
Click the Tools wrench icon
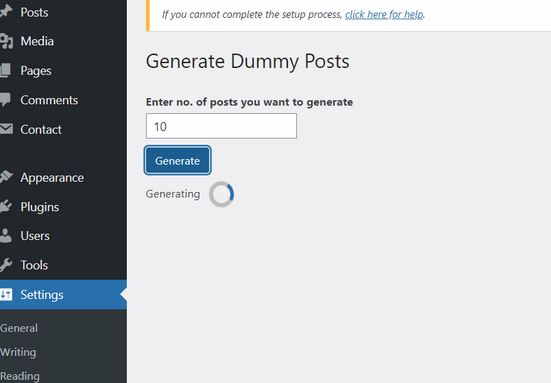(6, 265)
